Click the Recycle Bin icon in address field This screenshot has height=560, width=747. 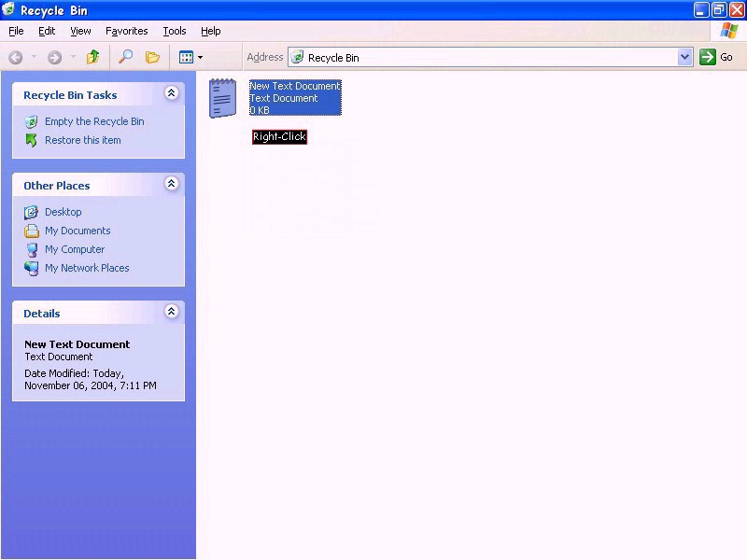click(x=297, y=57)
